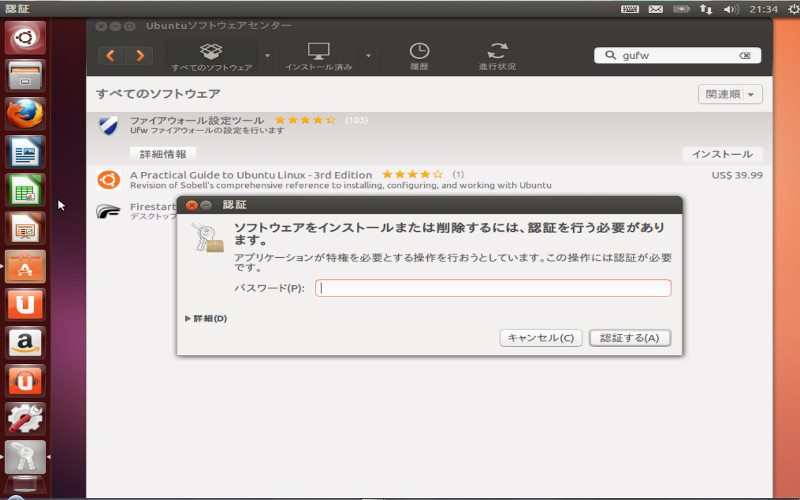Image resolution: width=800 pixels, height=500 pixels.
Task: Open LibreOffice Writer from the launcher
Action: (25, 152)
